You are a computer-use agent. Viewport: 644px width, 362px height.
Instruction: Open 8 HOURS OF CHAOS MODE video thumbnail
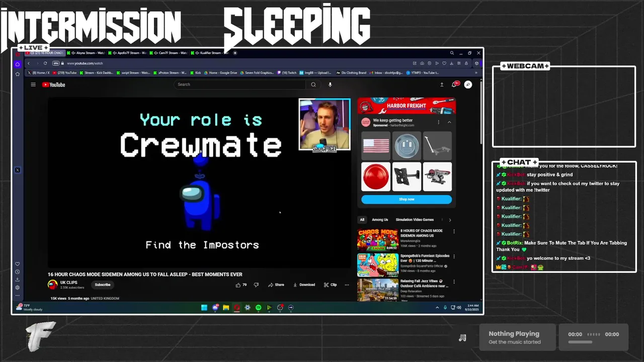point(378,239)
